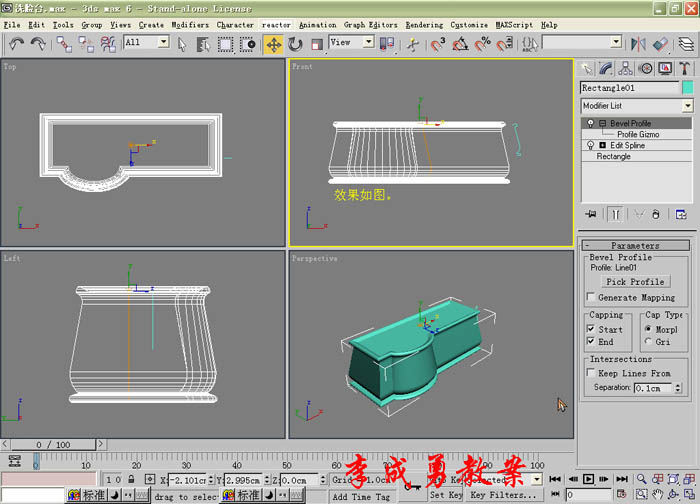Open the Modify command panel tab

[x=606, y=69]
